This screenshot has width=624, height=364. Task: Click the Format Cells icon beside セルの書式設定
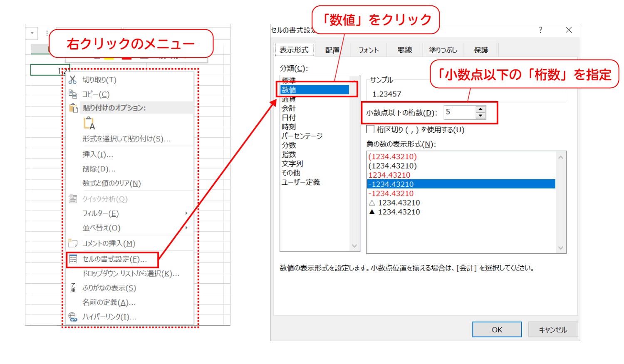click(73, 259)
